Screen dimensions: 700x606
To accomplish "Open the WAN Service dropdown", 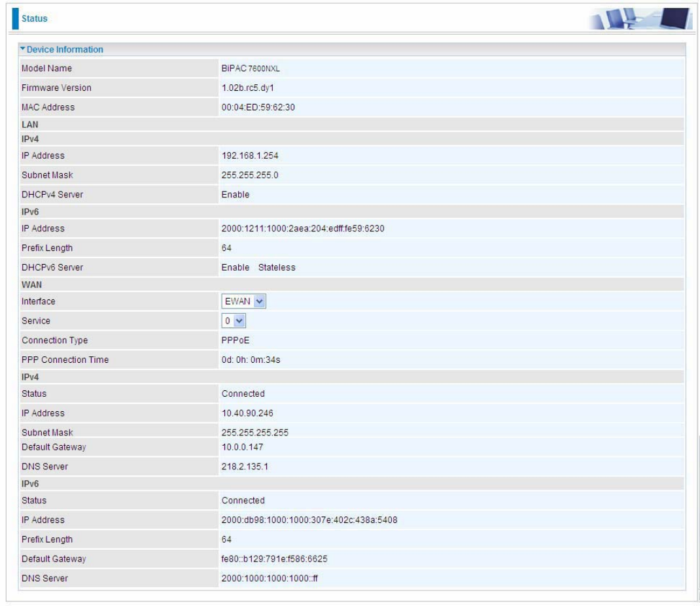I will click(x=234, y=320).
